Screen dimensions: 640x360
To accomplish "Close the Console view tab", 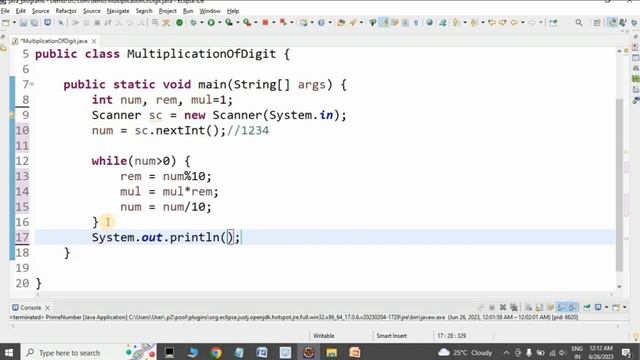I will tap(48, 308).
